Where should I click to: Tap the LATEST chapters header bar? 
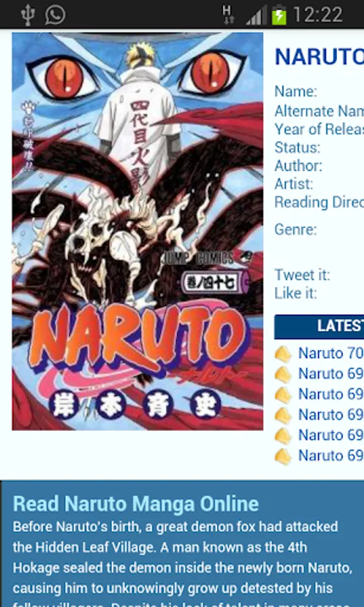(319, 326)
